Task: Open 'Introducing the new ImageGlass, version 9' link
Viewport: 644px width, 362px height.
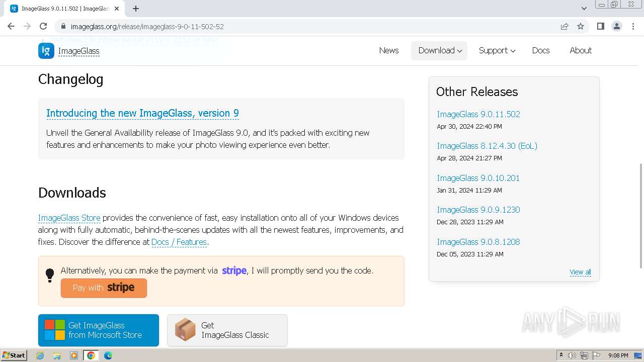Action: pos(142,113)
